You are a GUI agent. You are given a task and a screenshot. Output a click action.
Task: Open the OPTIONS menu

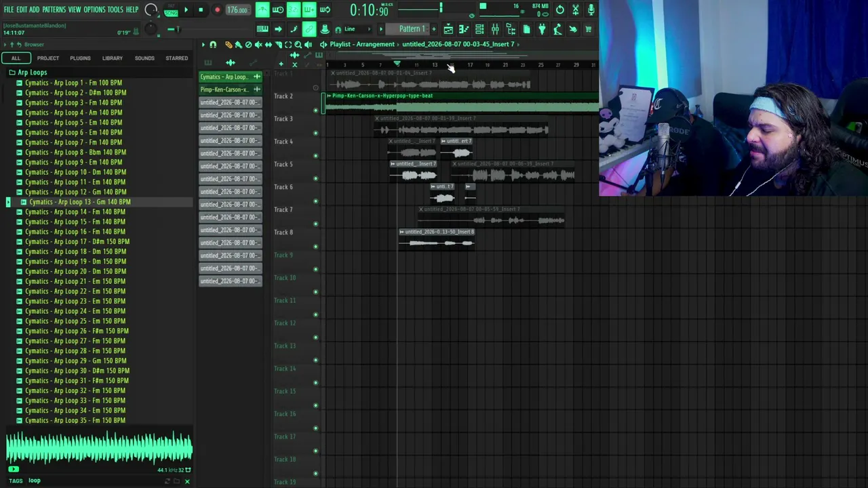[94, 9]
